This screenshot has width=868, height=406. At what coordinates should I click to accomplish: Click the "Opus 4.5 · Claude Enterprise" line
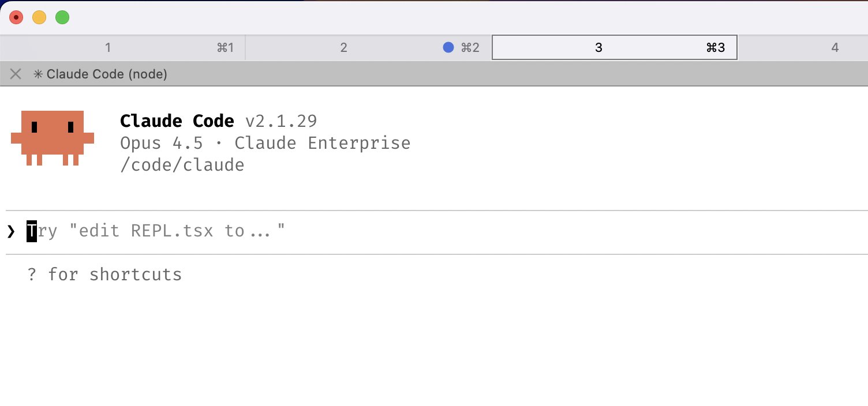click(x=265, y=143)
